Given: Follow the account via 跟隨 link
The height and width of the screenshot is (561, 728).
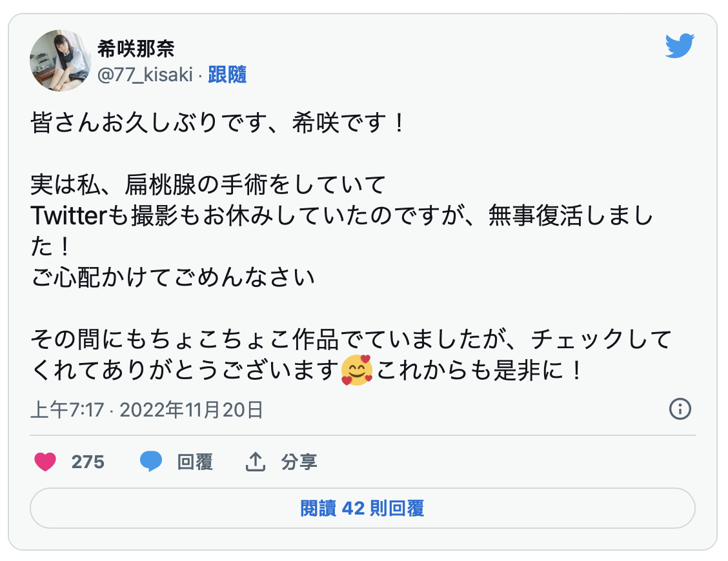Looking at the screenshot, I should pyautogui.click(x=227, y=75).
